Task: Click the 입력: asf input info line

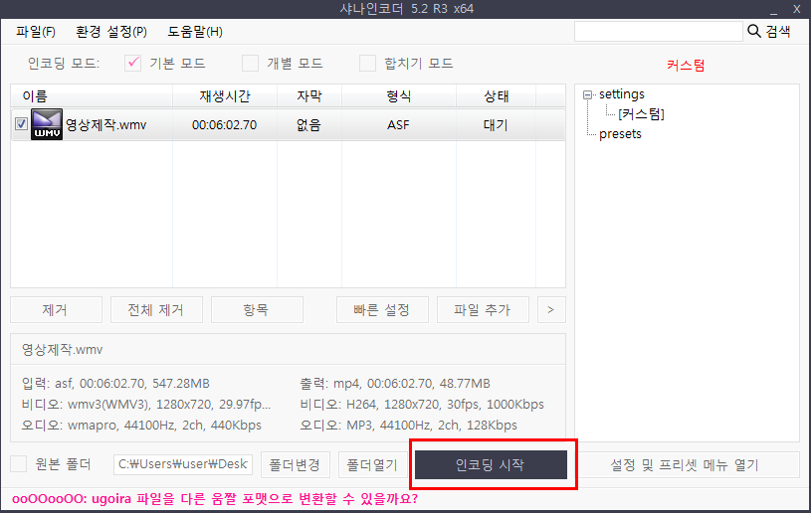Action: click(x=115, y=384)
